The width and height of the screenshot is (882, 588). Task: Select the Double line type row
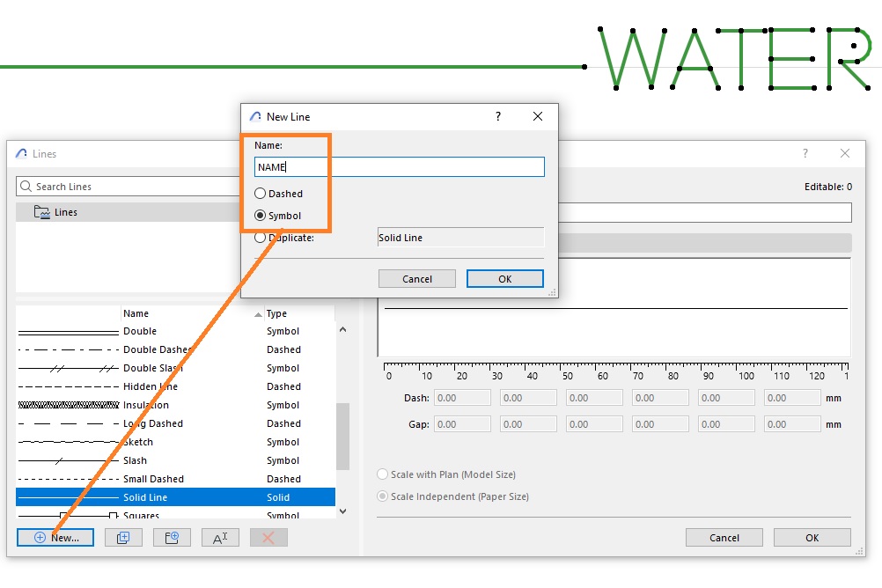pos(175,331)
